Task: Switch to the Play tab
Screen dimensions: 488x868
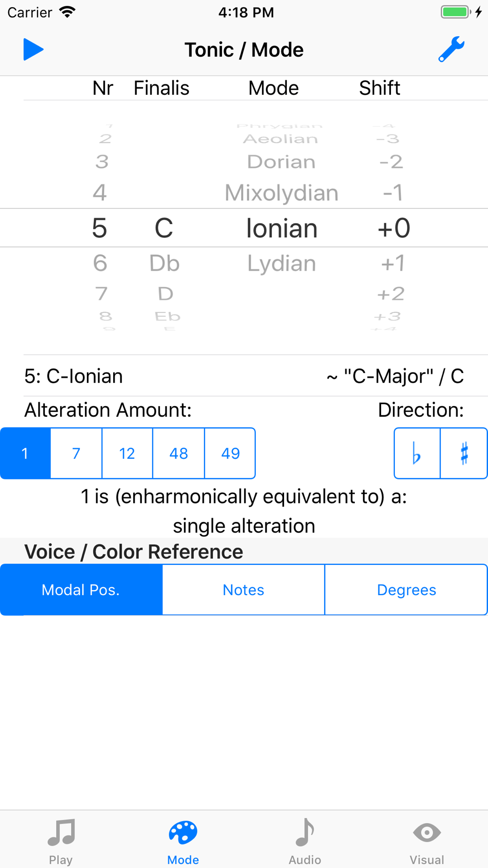Action: point(61,841)
